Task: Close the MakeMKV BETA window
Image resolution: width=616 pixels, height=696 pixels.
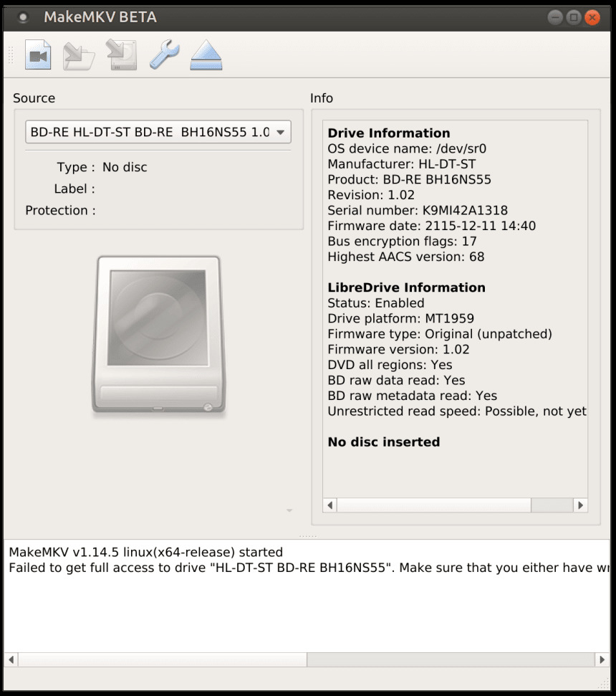Action: (x=592, y=17)
